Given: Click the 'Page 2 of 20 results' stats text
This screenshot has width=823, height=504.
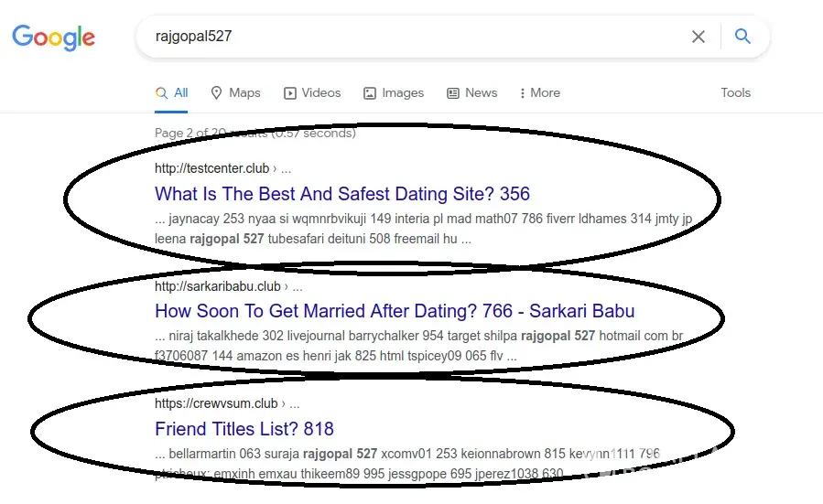Looking at the screenshot, I should [x=255, y=133].
